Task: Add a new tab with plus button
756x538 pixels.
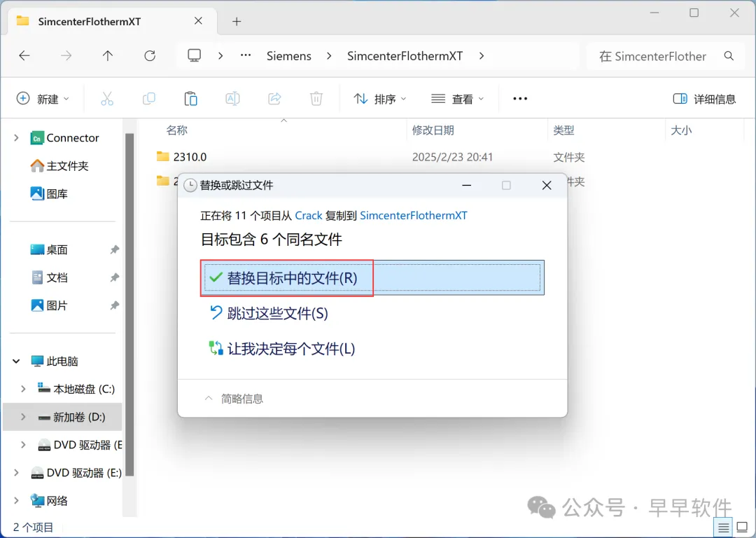Action: 237,21
